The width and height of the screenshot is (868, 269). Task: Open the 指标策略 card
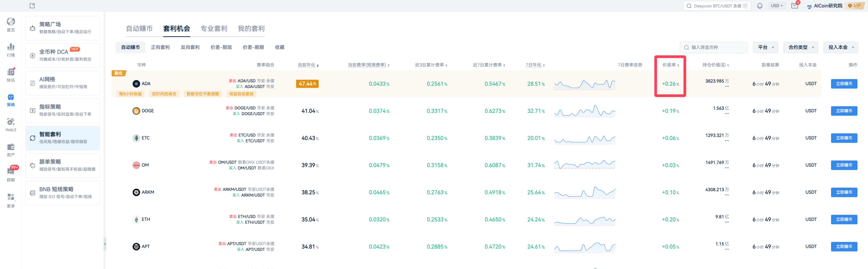(x=63, y=111)
